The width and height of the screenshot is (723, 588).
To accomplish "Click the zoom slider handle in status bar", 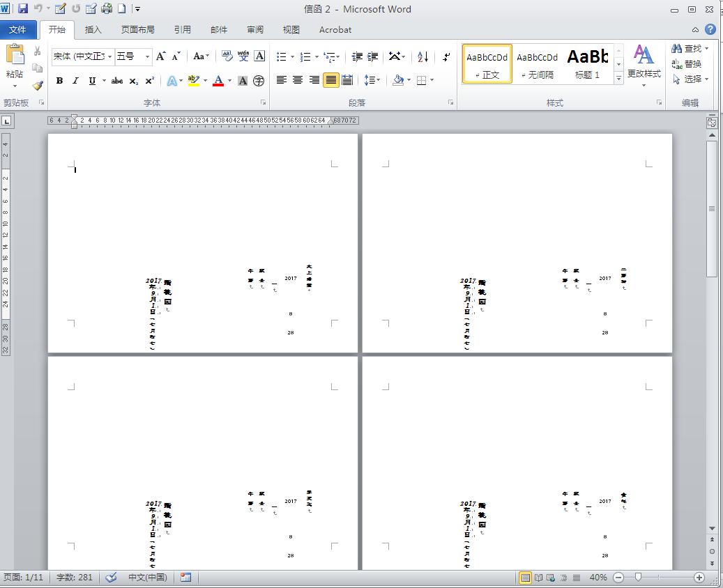I will (637, 578).
